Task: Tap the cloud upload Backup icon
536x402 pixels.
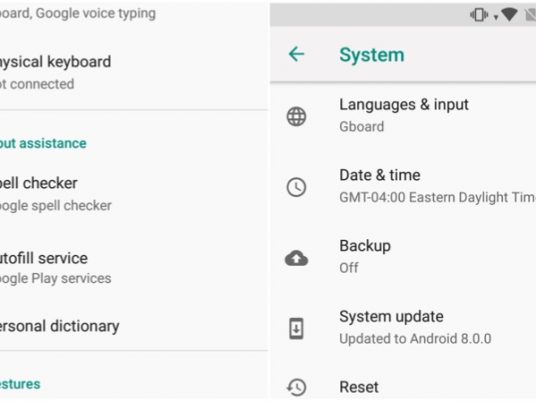Action: coord(296,258)
